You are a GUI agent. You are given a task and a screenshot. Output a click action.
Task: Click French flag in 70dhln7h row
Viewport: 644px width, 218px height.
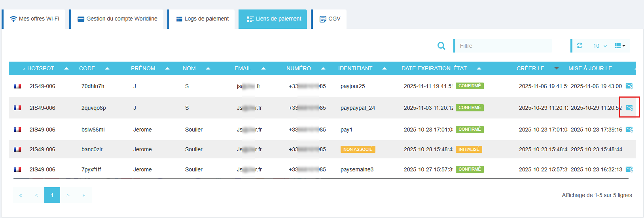(17, 86)
